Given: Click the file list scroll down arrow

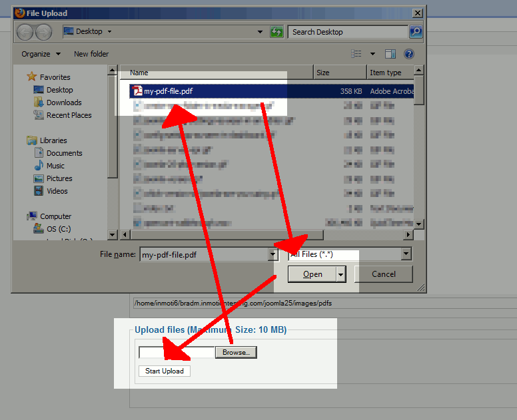Looking at the screenshot, I should click(418, 224).
